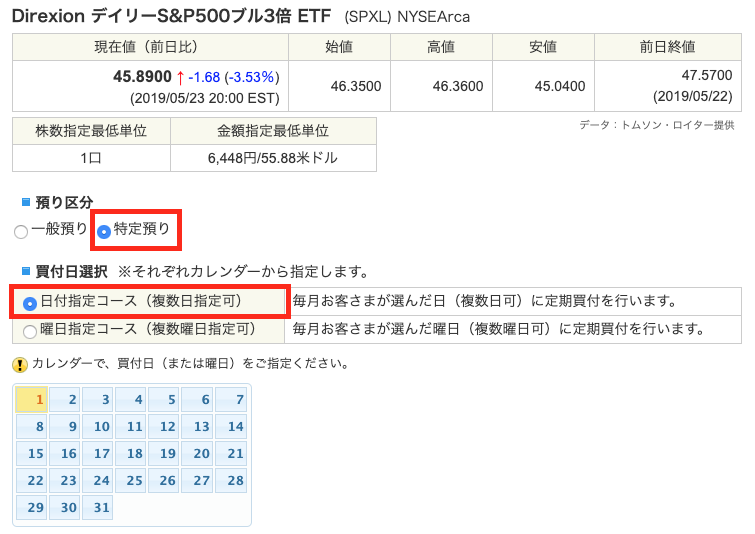Pick day 7 on the calendar
This screenshot has height=534, width=755.
pyautogui.click(x=231, y=400)
